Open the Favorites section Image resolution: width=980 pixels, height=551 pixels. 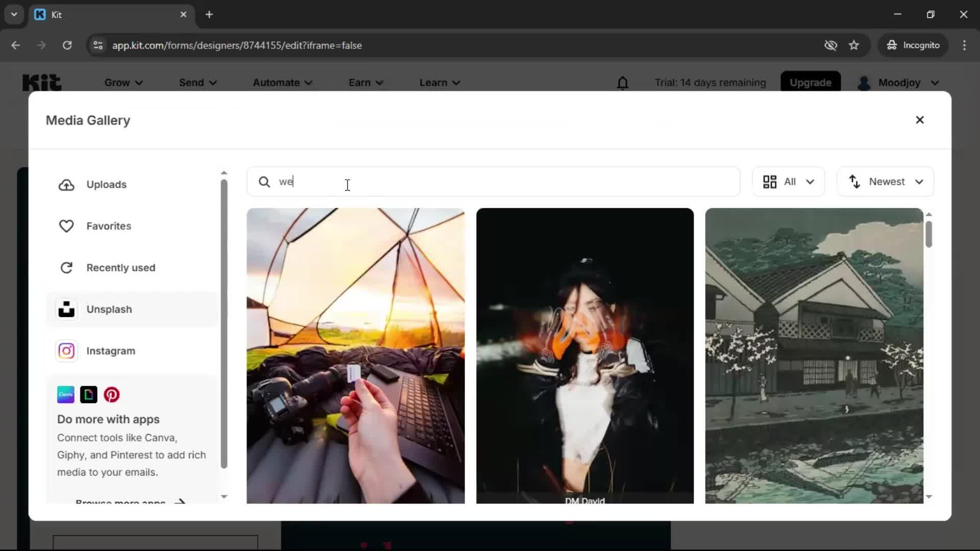[108, 226]
